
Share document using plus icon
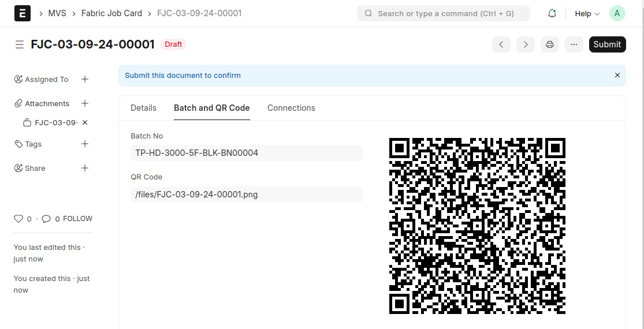(x=85, y=168)
